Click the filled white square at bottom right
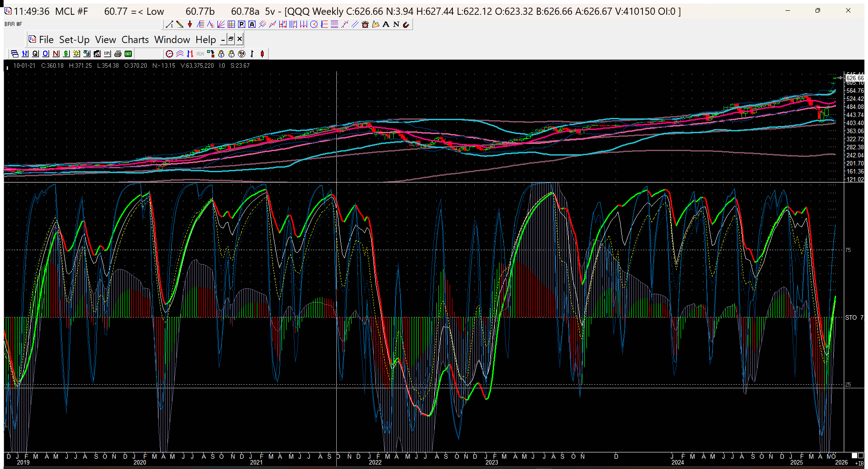Screen dimensions: 868x469 point(855,456)
